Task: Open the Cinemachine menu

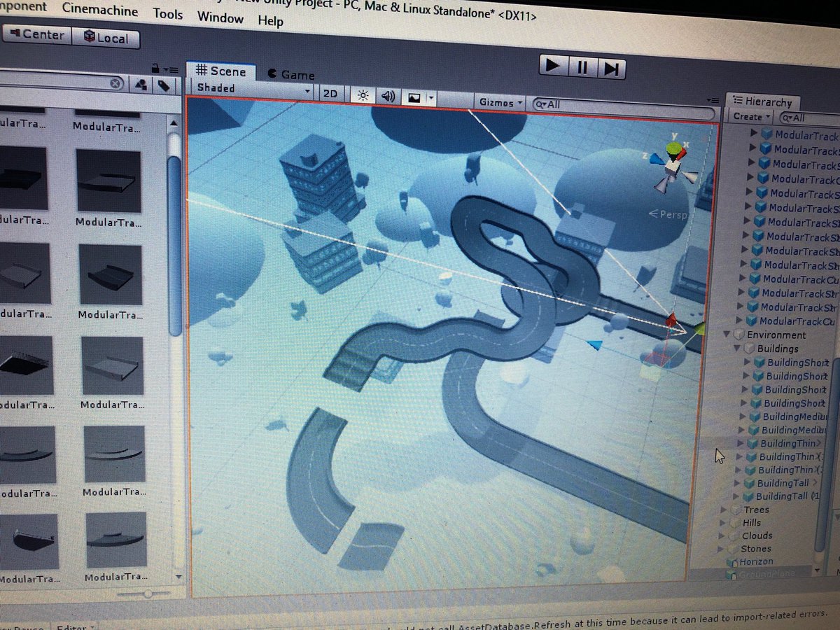Action: pyautogui.click(x=101, y=10)
